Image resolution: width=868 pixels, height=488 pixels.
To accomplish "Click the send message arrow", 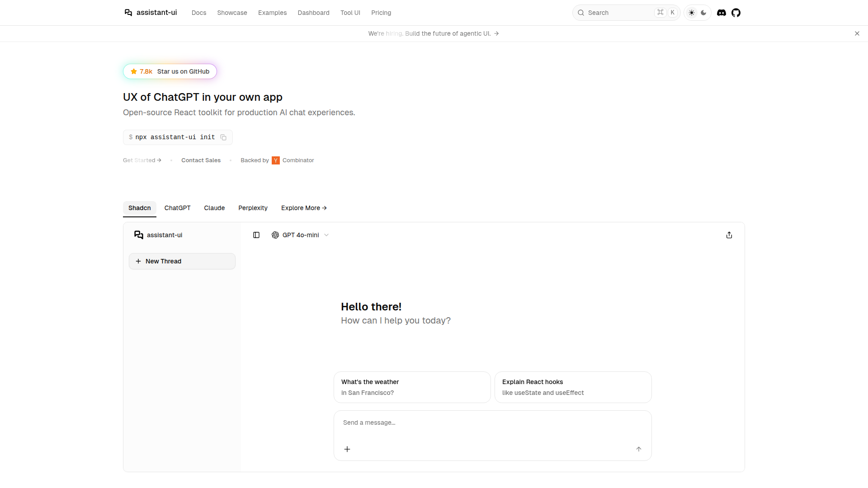I will point(639,449).
